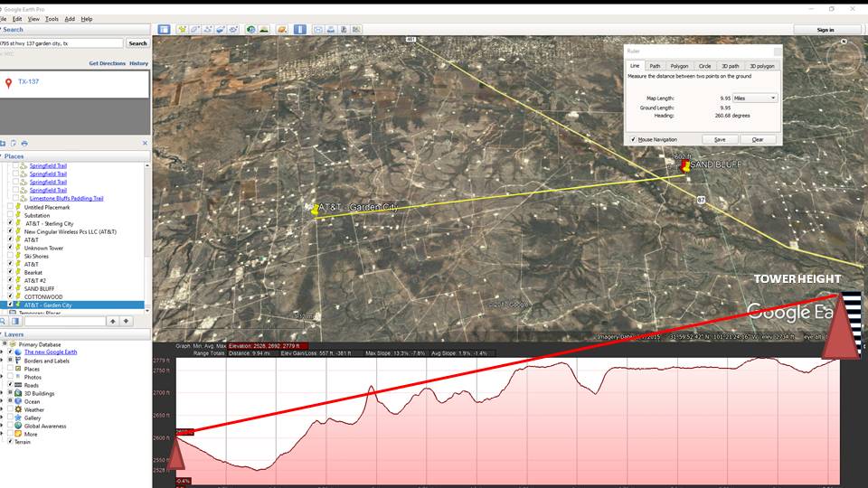This screenshot has height=488, width=868.
Task: Toggle the Roads layer checkbox
Action: (10, 385)
